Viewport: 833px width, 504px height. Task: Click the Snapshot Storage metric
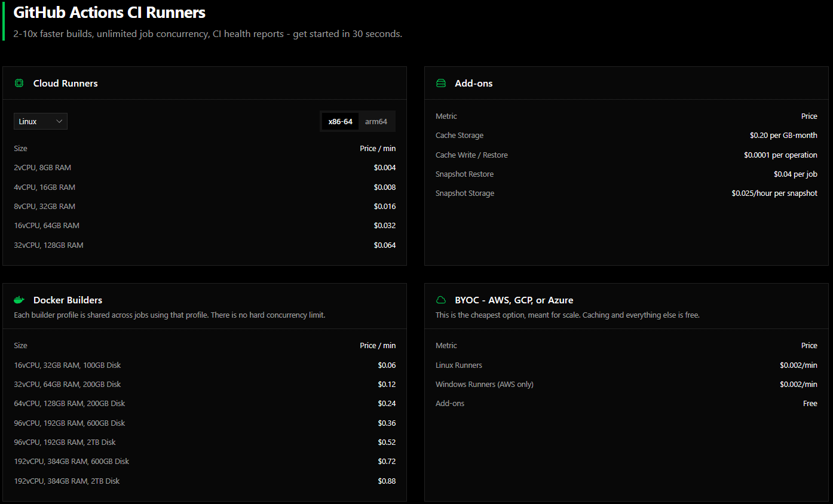(x=465, y=193)
